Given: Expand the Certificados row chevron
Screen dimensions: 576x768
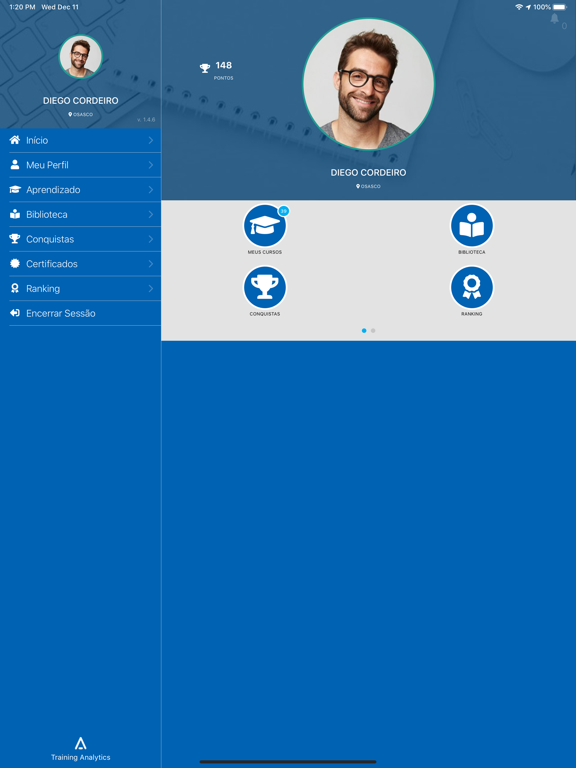Looking at the screenshot, I should tap(151, 264).
